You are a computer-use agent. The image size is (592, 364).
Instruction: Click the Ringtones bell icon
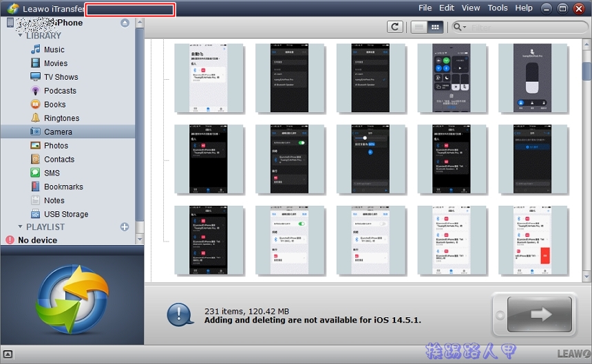[36, 118]
